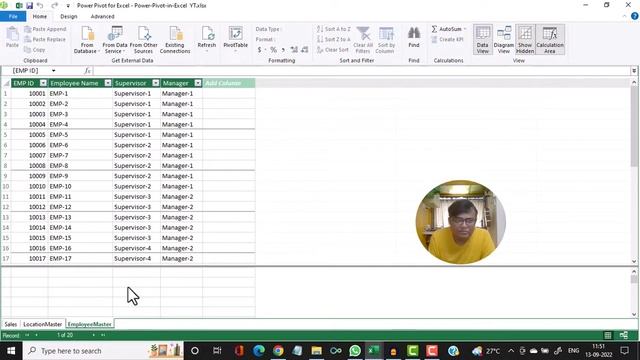The height and width of the screenshot is (360, 640).
Task: Switch to Home ribbon tab
Action: pyautogui.click(x=40, y=16)
